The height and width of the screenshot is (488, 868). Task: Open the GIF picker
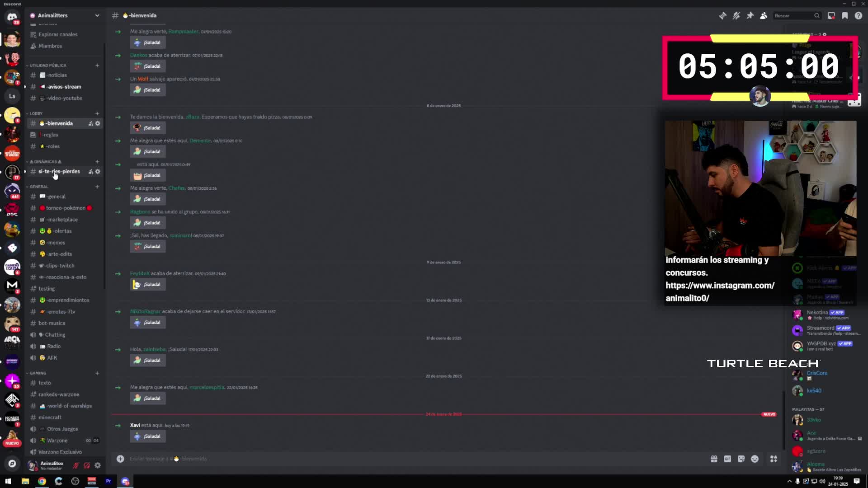tap(727, 459)
